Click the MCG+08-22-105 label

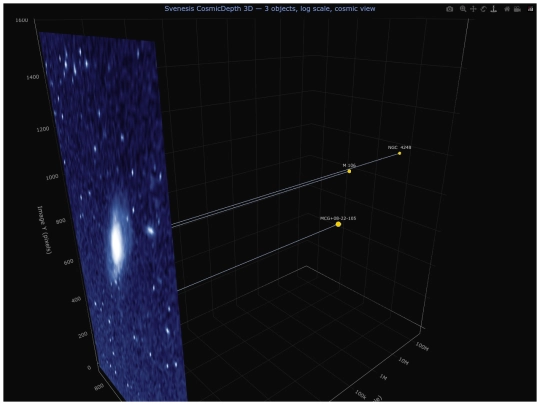pyautogui.click(x=338, y=218)
